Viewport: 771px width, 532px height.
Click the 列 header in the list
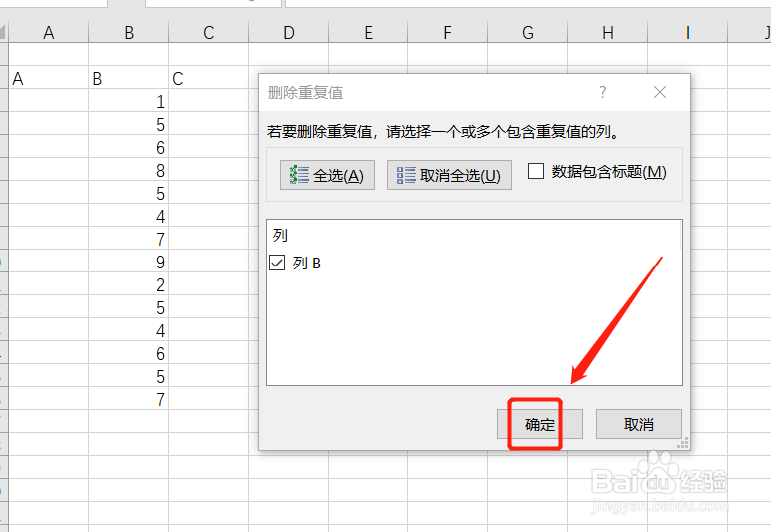click(x=280, y=235)
